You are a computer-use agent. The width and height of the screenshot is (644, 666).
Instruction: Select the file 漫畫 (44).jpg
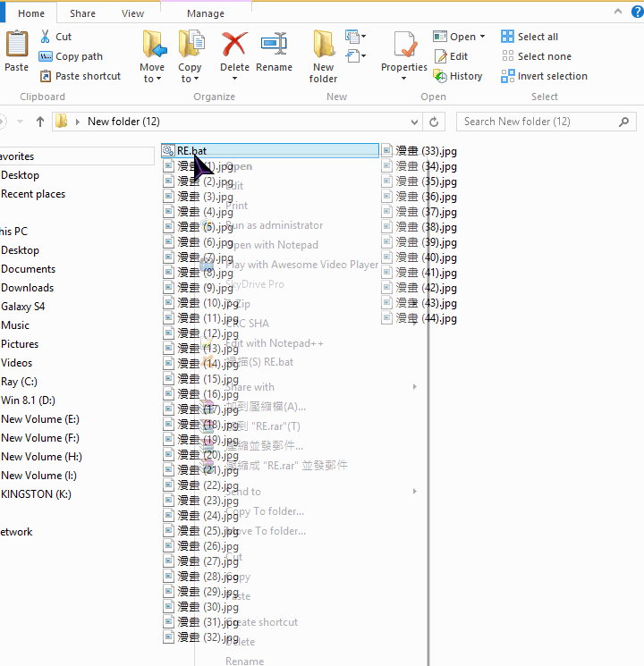tap(427, 318)
